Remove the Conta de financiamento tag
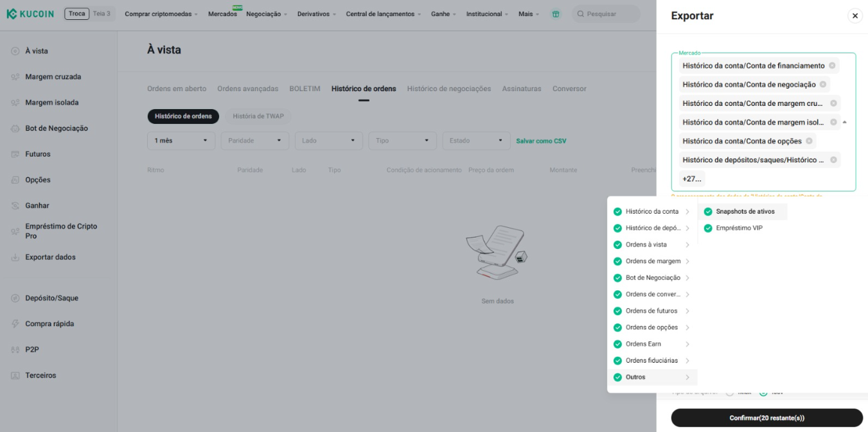Viewport: 868px width, 432px height. click(832, 65)
